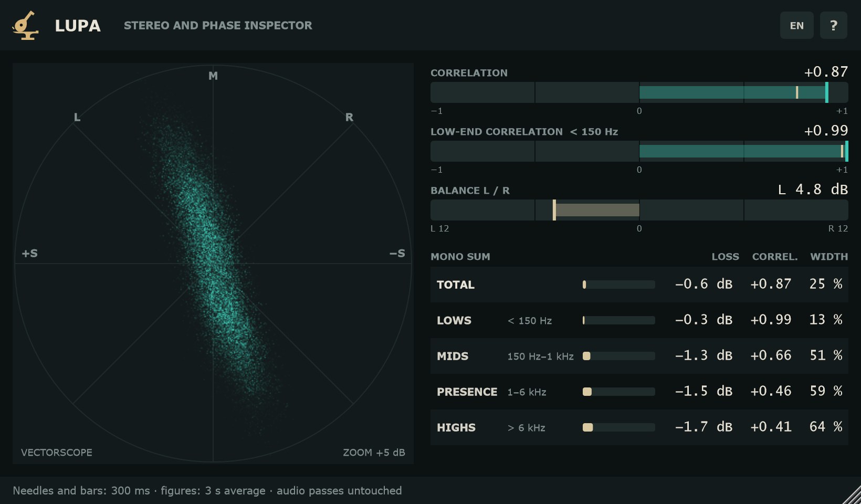This screenshot has height=504, width=861.
Task: Select the LOWS band row
Action: pos(639,320)
